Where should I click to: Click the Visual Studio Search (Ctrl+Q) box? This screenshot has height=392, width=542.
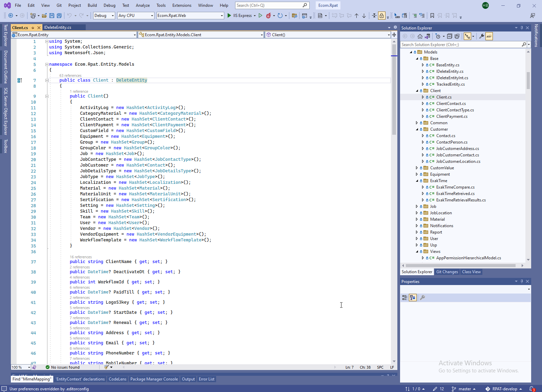pos(272,5)
